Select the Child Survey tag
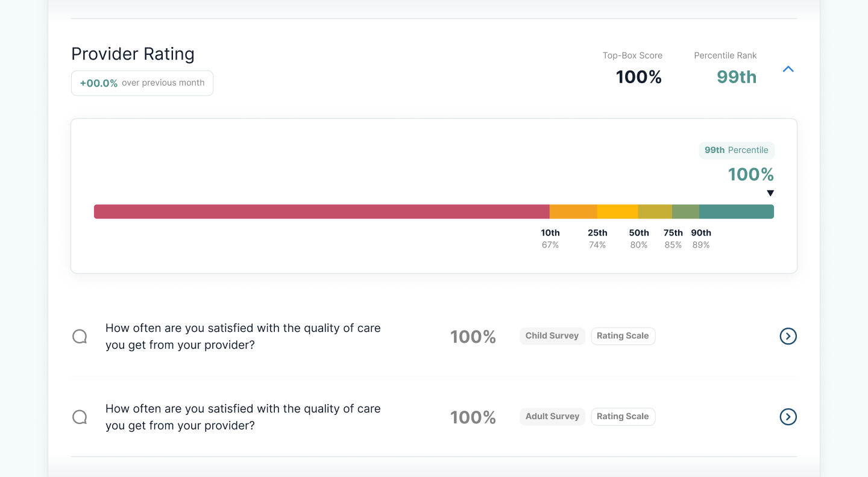 (x=552, y=336)
